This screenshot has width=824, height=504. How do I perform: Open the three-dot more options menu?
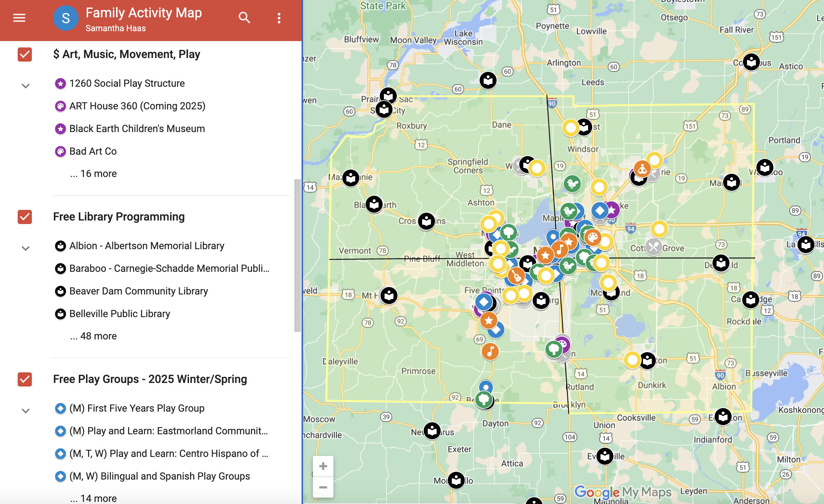(x=279, y=18)
